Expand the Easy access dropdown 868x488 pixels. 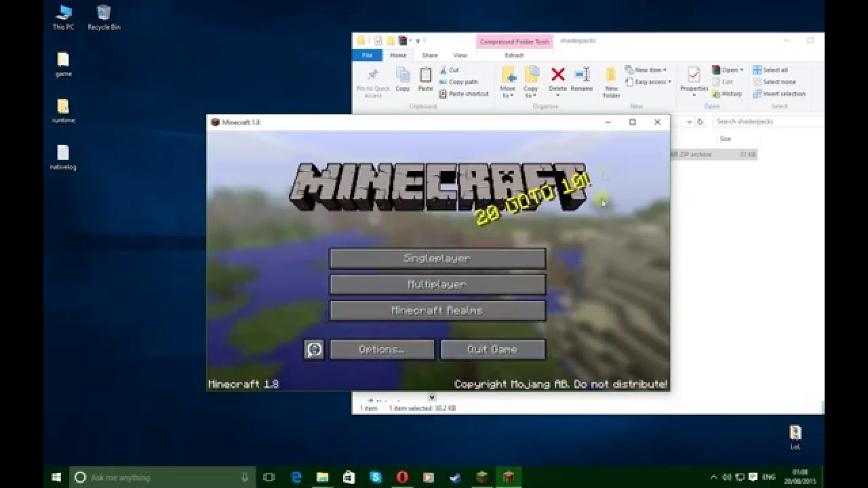648,82
